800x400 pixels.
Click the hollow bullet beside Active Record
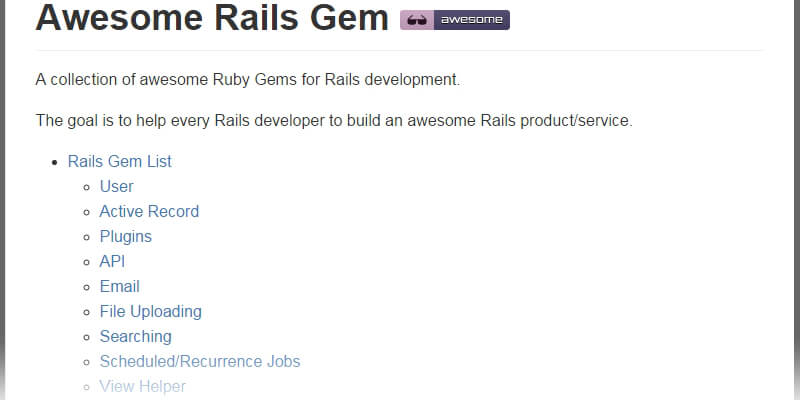tap(86, 212)
